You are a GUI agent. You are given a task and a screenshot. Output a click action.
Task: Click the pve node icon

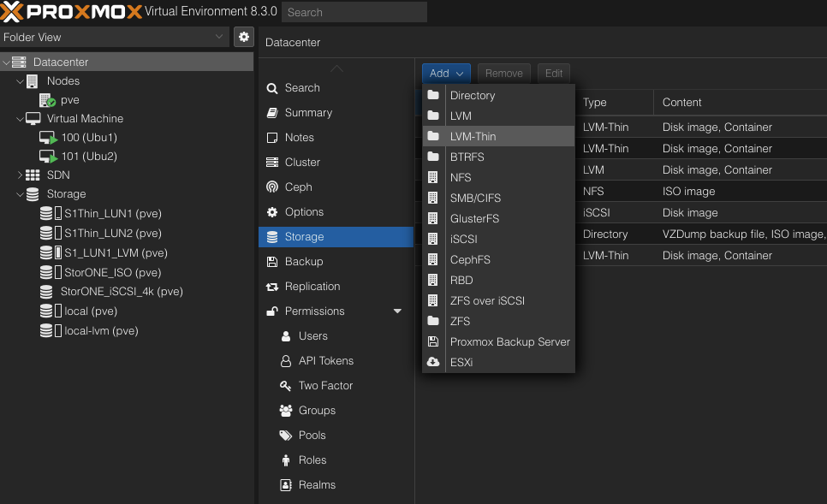(x=47, y=100)
